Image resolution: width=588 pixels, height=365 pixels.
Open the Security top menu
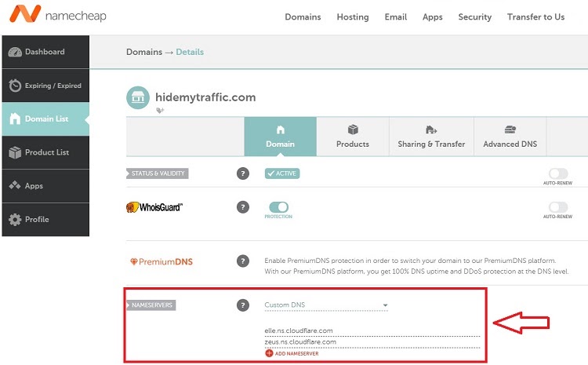click(x=475, y=17)
